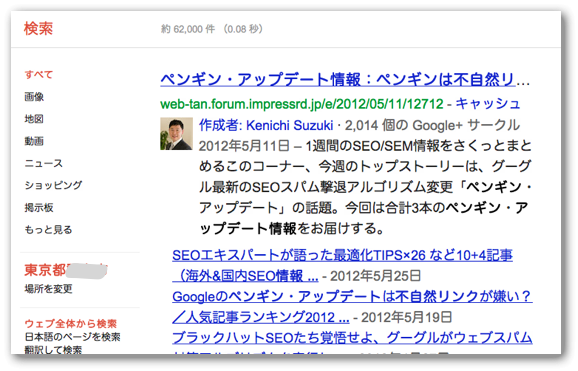Switch to 画像 image results

34,97
